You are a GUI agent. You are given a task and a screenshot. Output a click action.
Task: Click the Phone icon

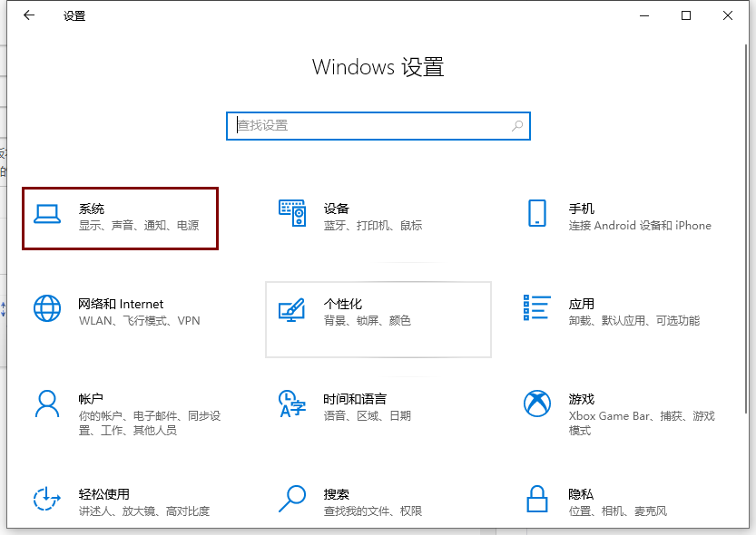536,214
